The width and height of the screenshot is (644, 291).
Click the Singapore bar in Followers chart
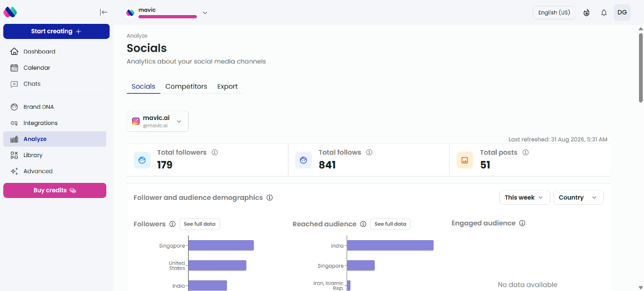(x=221, y=246)
